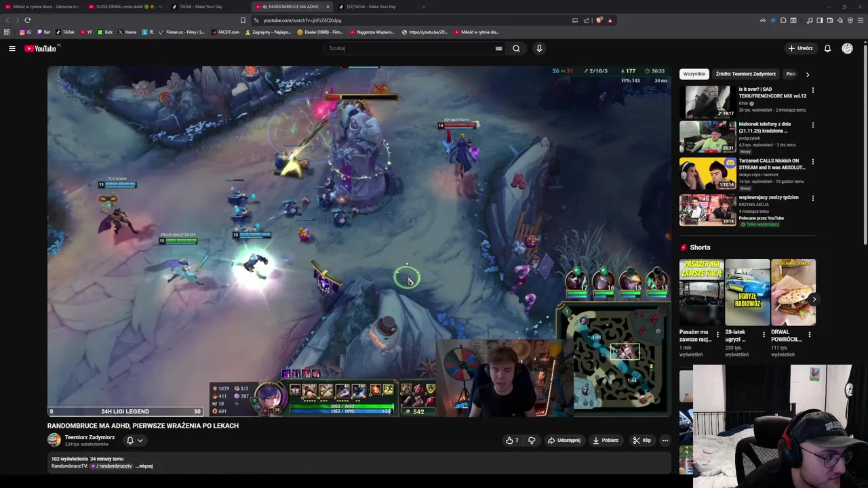Open on-screen keyboard icon in search box
This screenshot has width=868, height=488.
498,48
